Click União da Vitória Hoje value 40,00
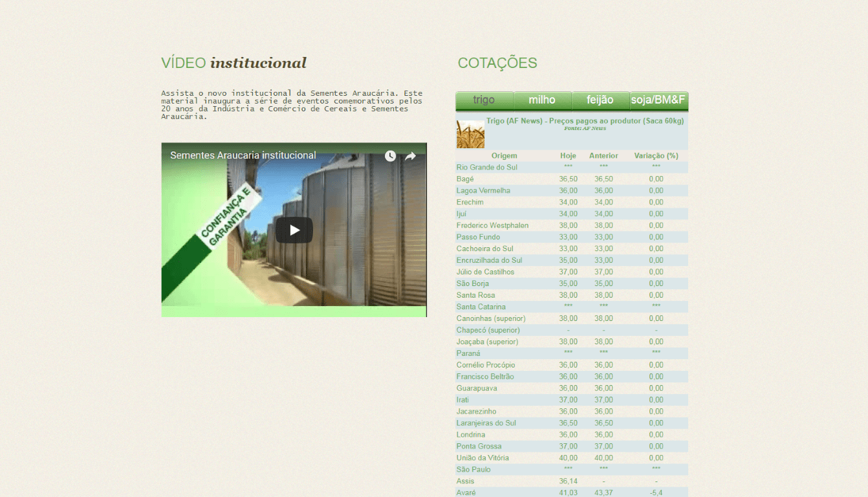 (x=568, y=459)
